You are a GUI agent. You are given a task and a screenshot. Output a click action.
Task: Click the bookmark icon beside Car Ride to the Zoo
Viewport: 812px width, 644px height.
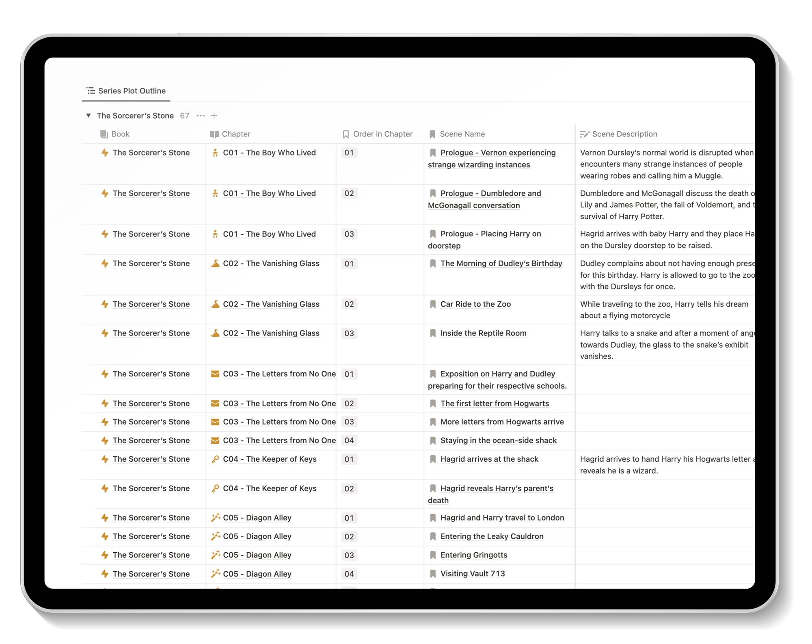coord(432,304)
